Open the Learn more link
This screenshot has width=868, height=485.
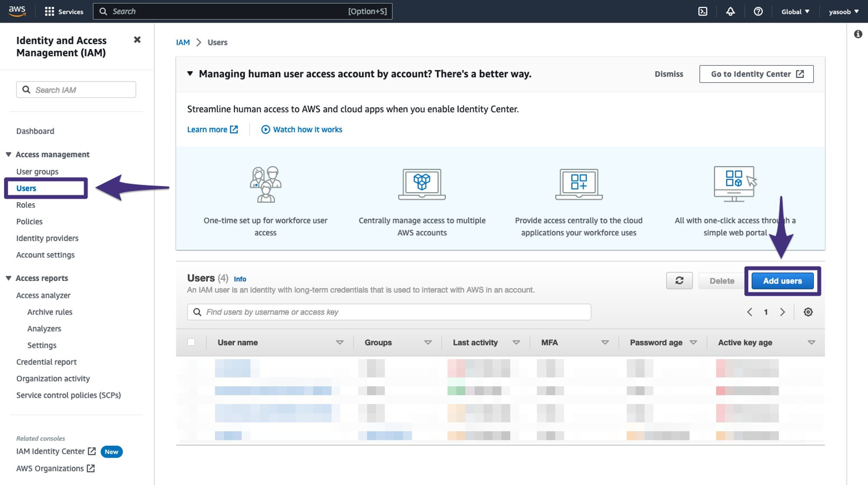coord(212,129)
